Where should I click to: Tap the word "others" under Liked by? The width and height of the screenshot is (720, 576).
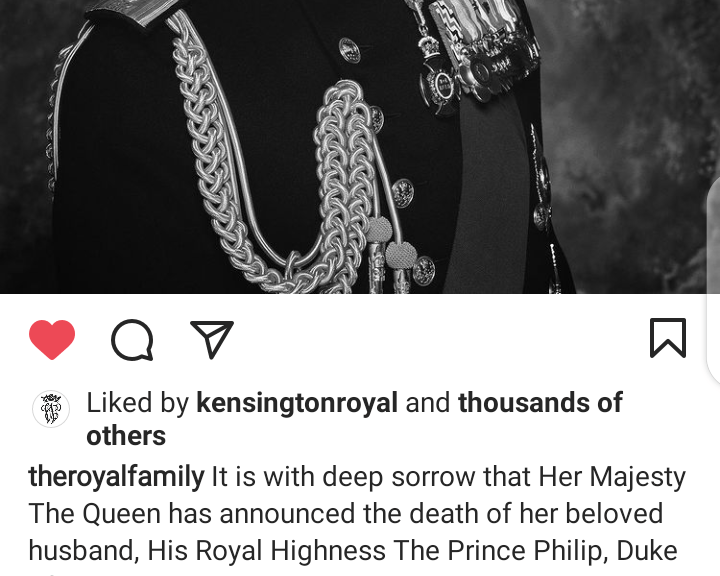click(126, 435)
